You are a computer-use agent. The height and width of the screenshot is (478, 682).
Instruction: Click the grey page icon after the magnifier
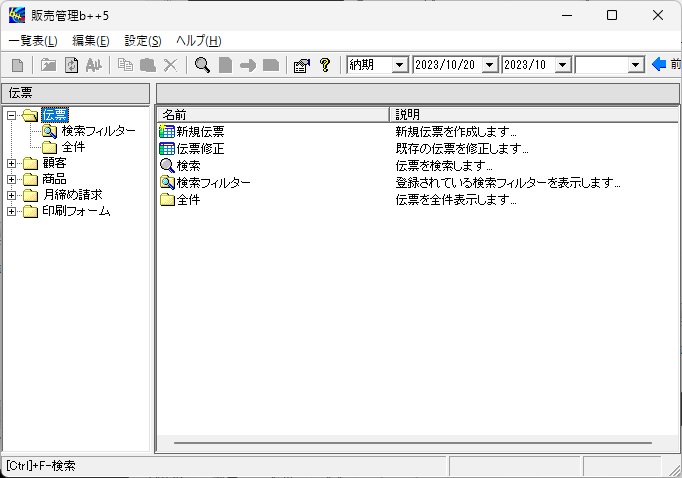(225, 65)
